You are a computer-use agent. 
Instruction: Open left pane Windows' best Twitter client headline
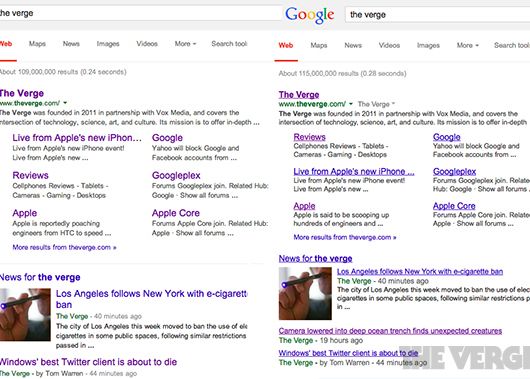(x=89, y=362)
